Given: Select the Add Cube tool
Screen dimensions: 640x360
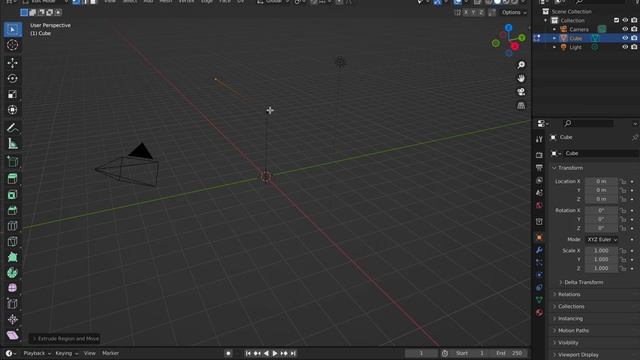Looking at the screenshot, I should click(13, 162).
